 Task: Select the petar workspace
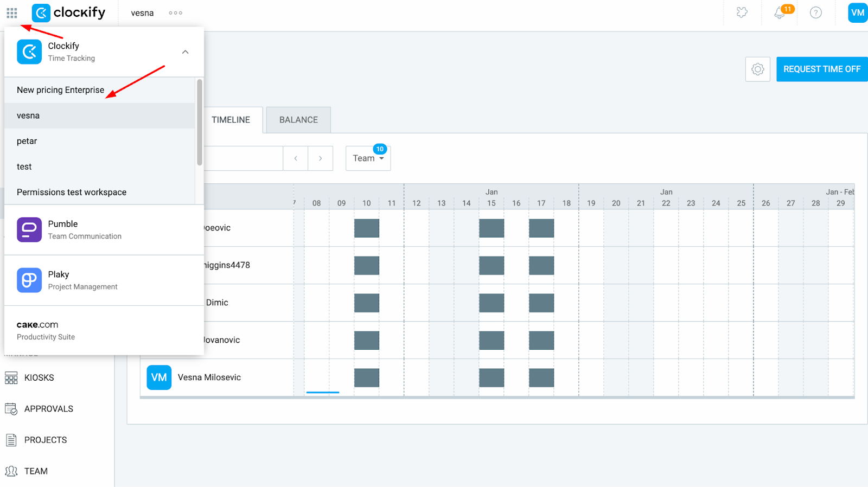[x=100, y=141]
